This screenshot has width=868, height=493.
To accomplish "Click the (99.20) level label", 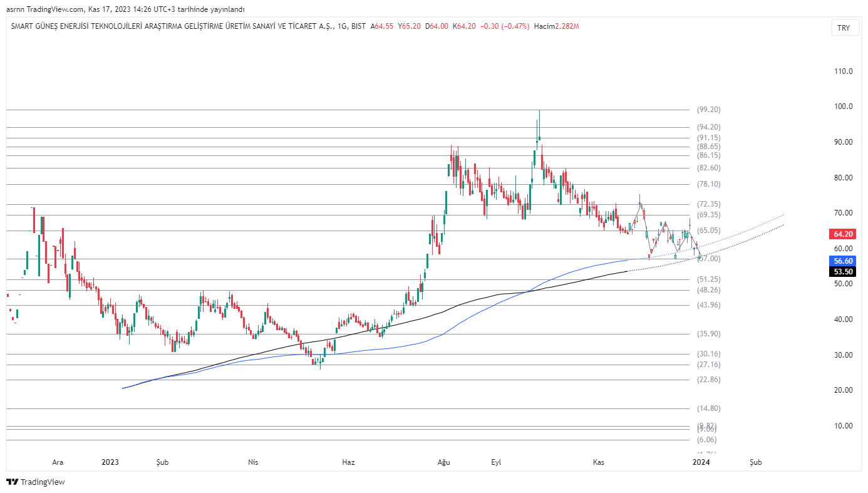I will 709,110.
